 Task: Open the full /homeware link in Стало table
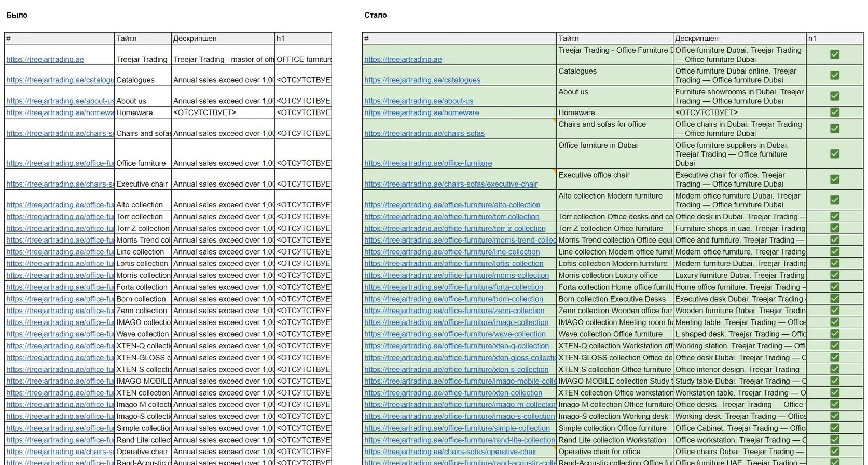(x=422, y=112)
